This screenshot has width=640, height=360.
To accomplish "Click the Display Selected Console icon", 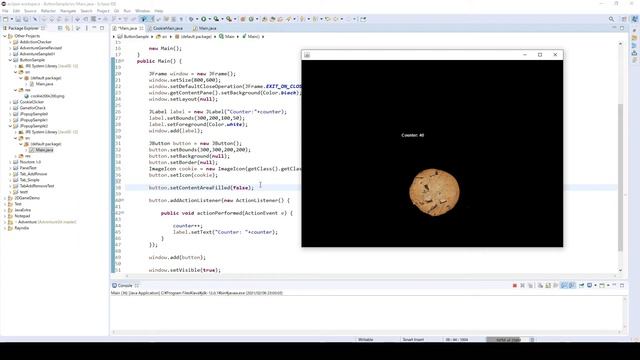I will click(589, 286).
